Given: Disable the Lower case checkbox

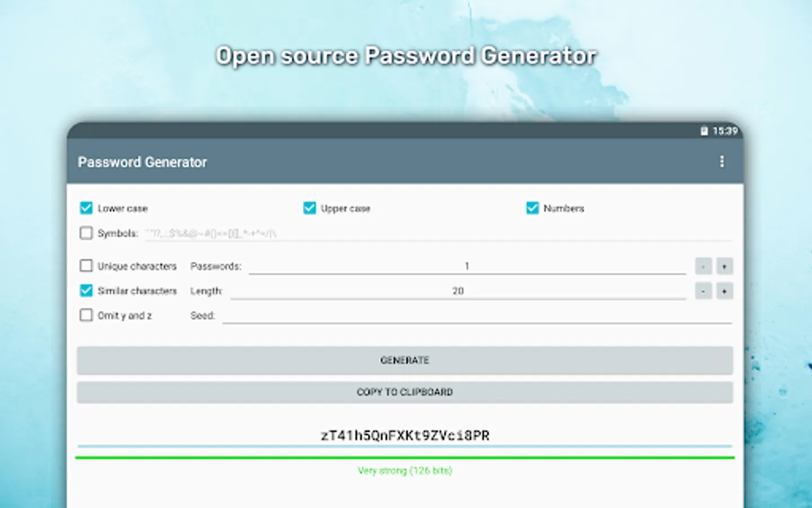Looking at the screenshot, I should click(86, 208).
